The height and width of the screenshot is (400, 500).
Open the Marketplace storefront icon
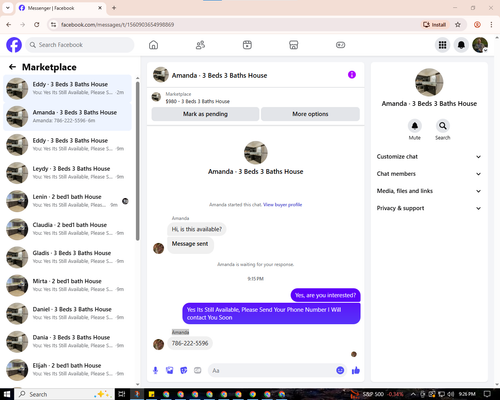point(294,45)
